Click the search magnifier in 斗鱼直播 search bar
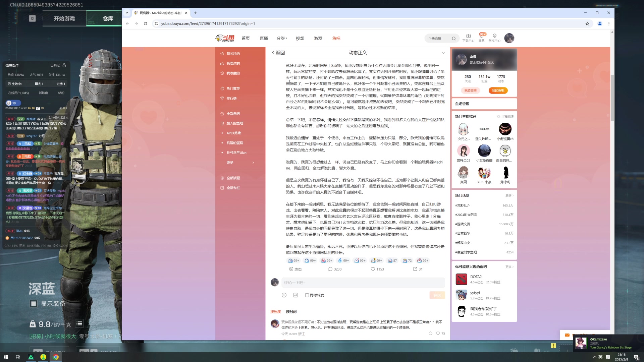 pyautogui.click(x=453, y=38)
